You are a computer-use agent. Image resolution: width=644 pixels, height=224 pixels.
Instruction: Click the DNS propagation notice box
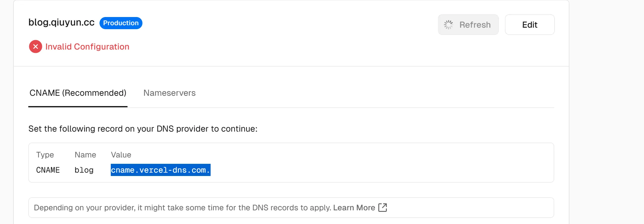(291, 208)
